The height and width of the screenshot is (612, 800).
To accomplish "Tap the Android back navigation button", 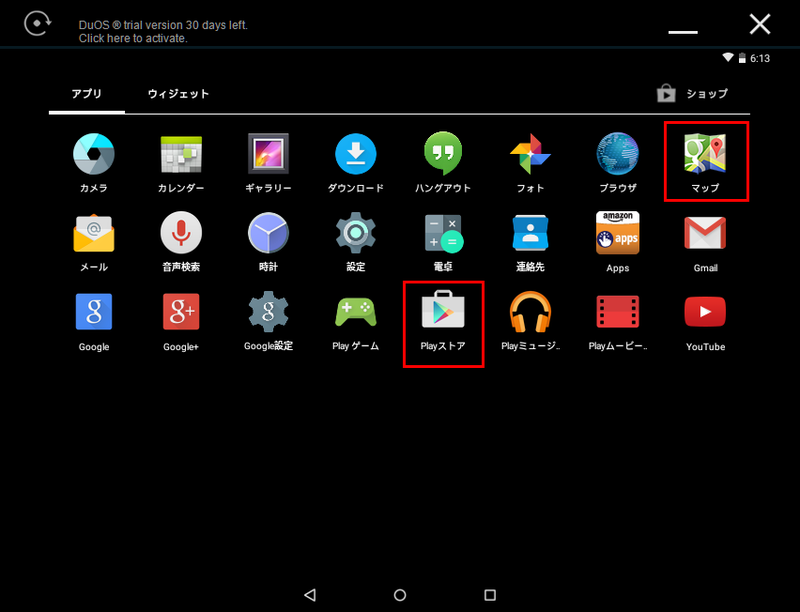I will (310, 595).
